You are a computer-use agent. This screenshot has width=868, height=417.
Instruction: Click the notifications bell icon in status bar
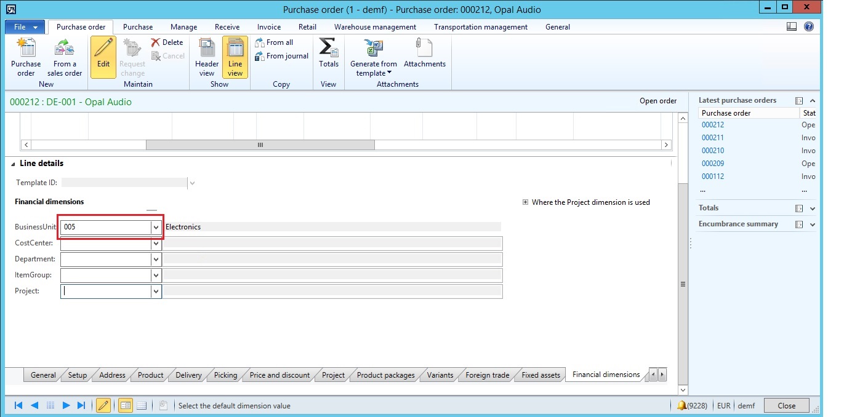coord(681,406)
